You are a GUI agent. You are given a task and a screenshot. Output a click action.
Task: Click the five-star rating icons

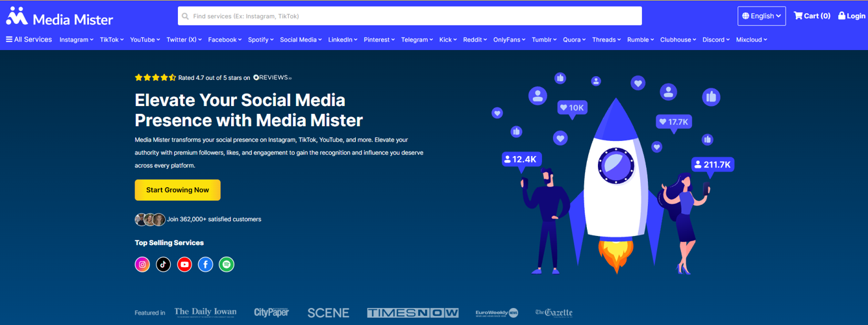coord(155,77)
